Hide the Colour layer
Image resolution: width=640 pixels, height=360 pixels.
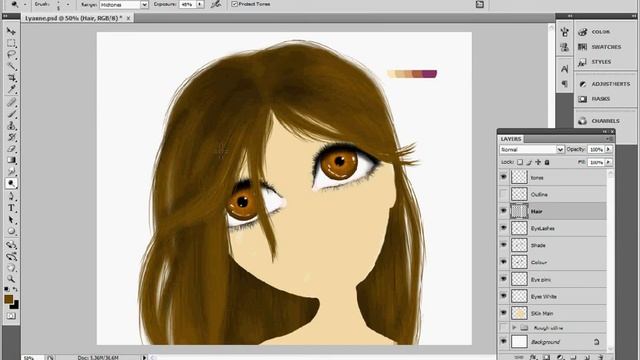[x=504, y=262]
